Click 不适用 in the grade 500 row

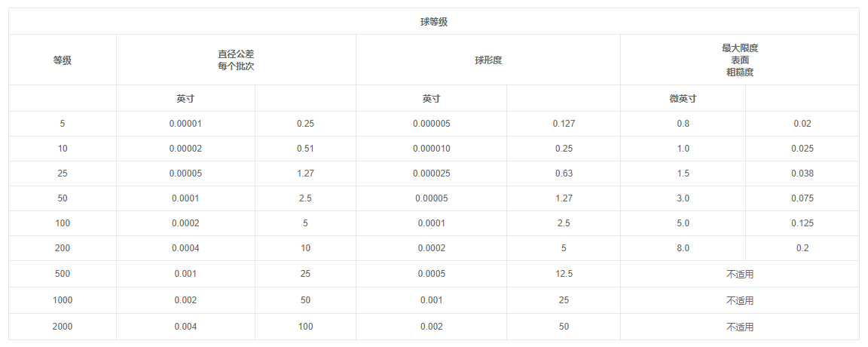point(740,275)
